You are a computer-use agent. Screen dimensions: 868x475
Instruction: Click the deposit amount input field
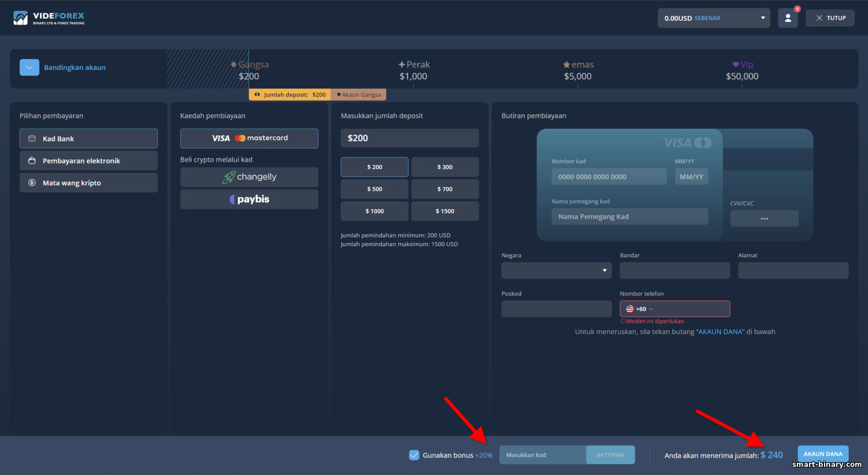(x=410, y=138)
